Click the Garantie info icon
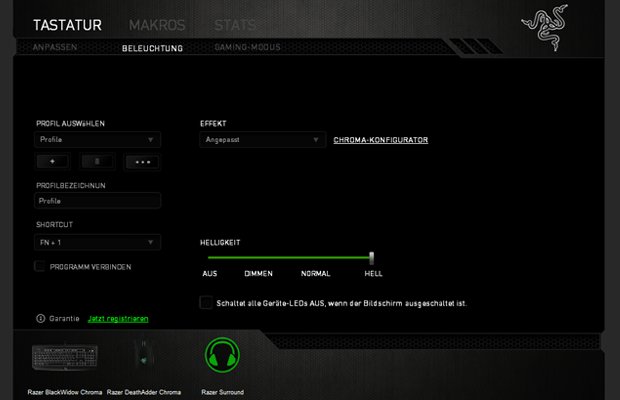The width and height of the screenshot is (620, 400). (41, 318)
